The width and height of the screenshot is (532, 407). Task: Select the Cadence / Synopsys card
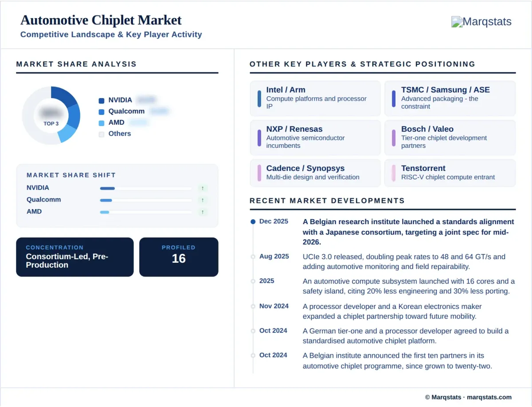pos(315,173)
